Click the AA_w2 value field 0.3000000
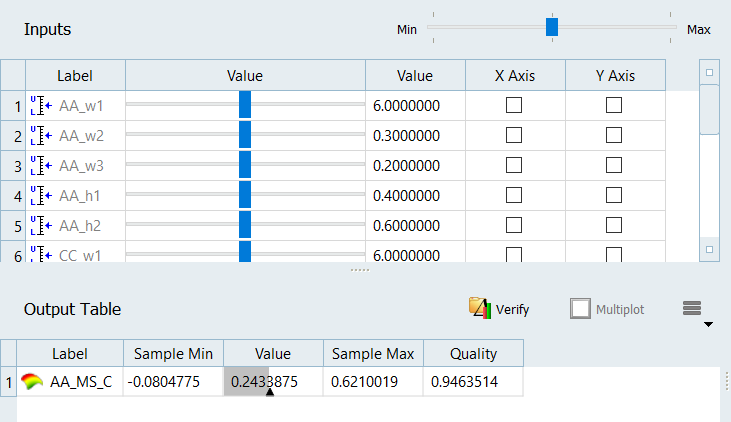Screen dimensions: 731x422 [x=415, y=136]
